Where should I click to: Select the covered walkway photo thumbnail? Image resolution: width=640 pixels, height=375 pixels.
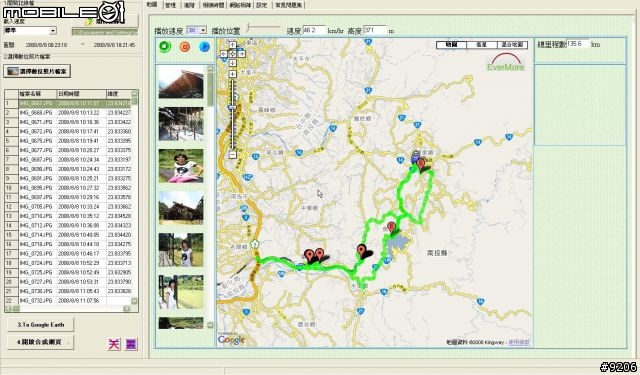point(181,124)
